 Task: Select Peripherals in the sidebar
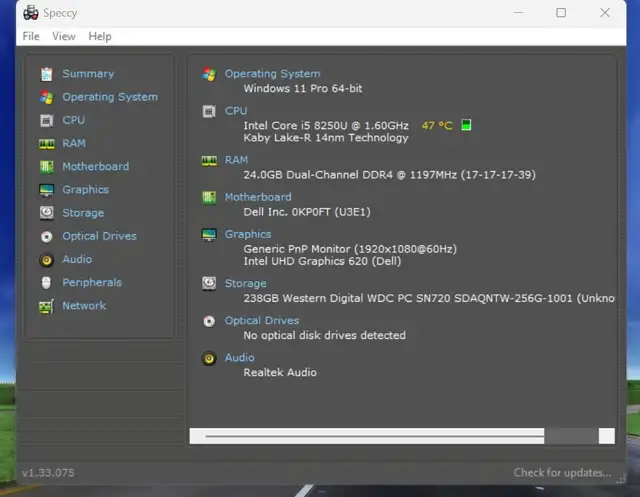coord(92,282)
